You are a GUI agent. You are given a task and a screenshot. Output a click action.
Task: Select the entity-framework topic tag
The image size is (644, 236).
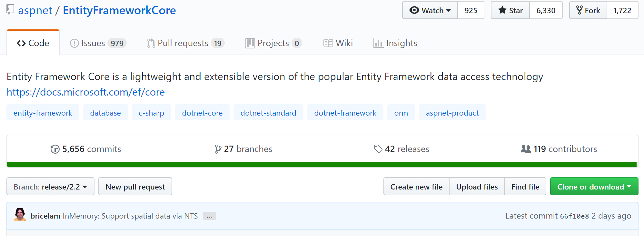pos(43,113)
